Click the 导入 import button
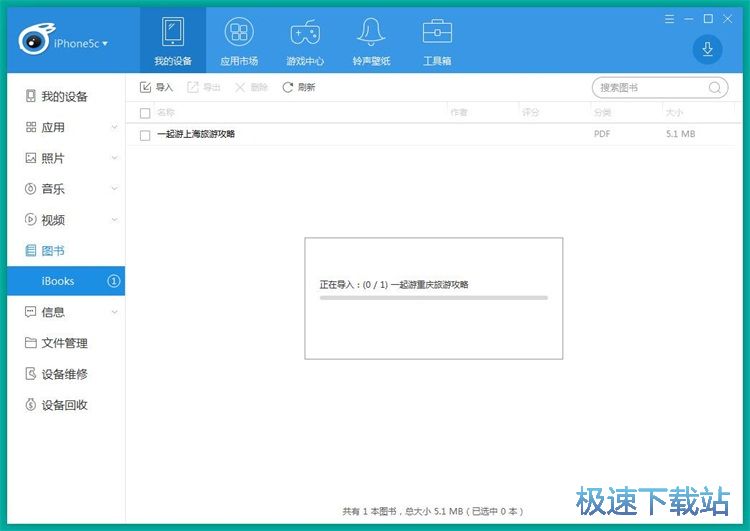The width and height of the screenshot is (750, 531). [156, 87]
